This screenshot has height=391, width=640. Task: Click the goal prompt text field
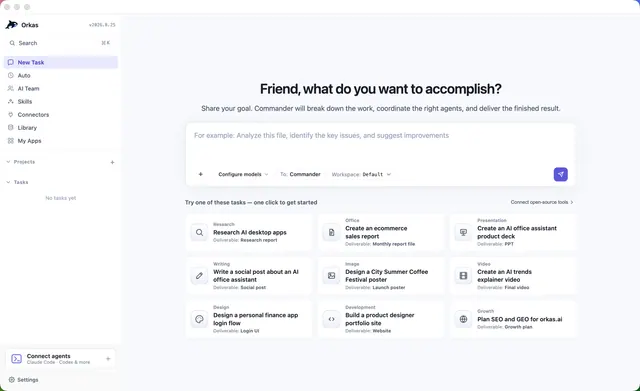380,145
